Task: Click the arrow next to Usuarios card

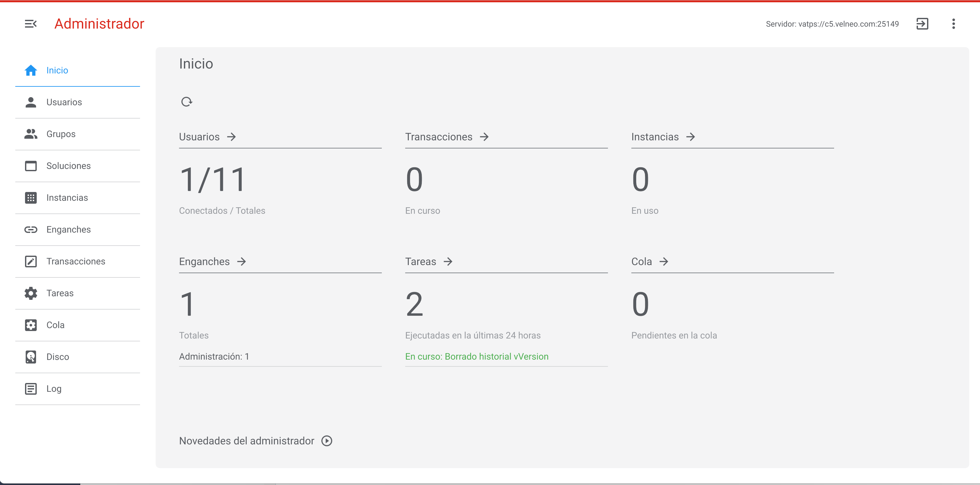Action: (231, 136)
